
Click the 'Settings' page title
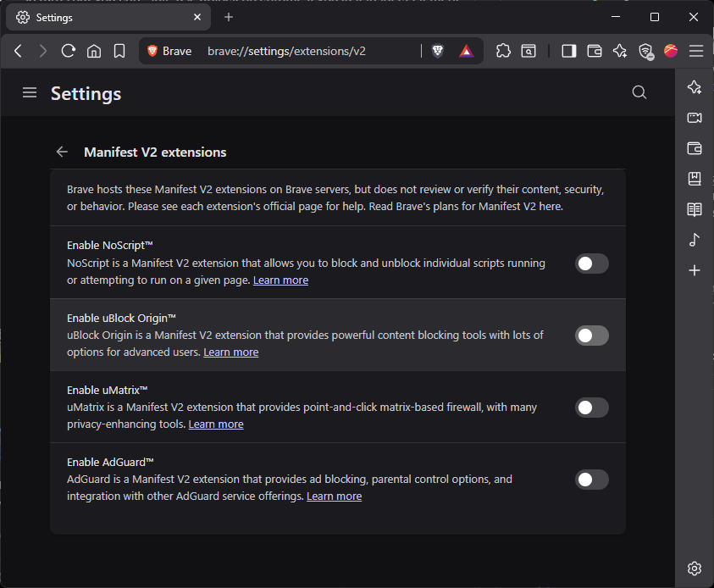click(86, 94)
